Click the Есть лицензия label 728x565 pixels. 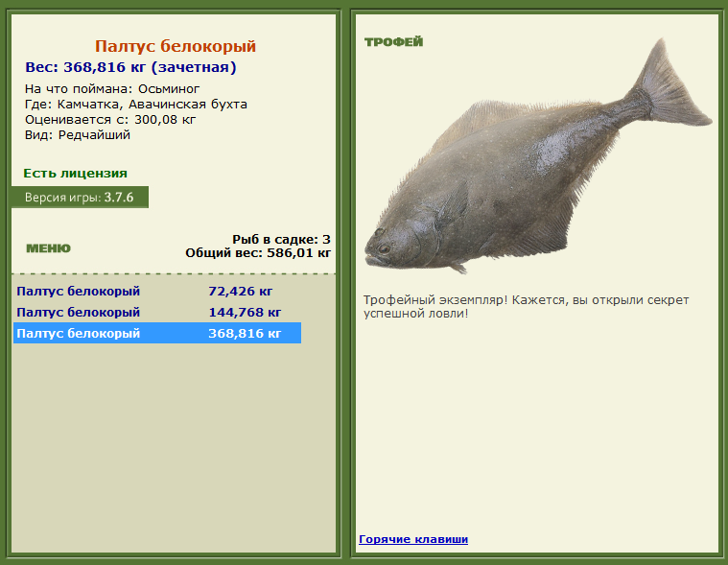point(75,174)
